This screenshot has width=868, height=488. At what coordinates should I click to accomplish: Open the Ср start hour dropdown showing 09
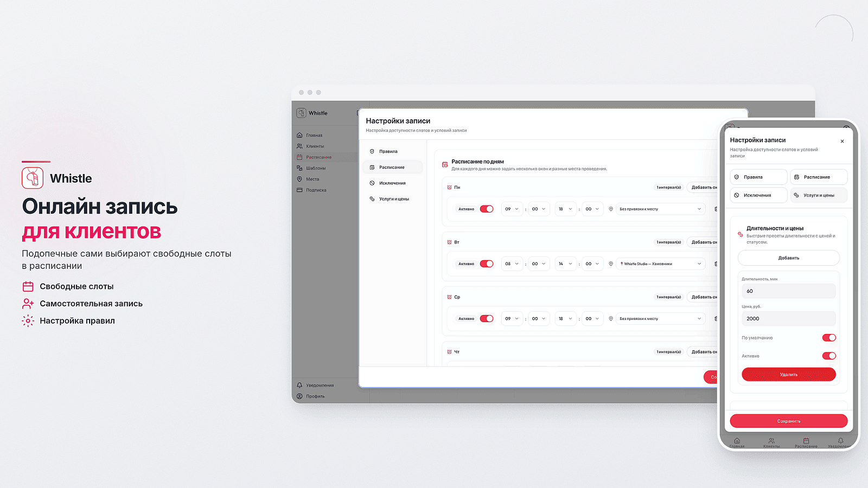coord(512,318)
